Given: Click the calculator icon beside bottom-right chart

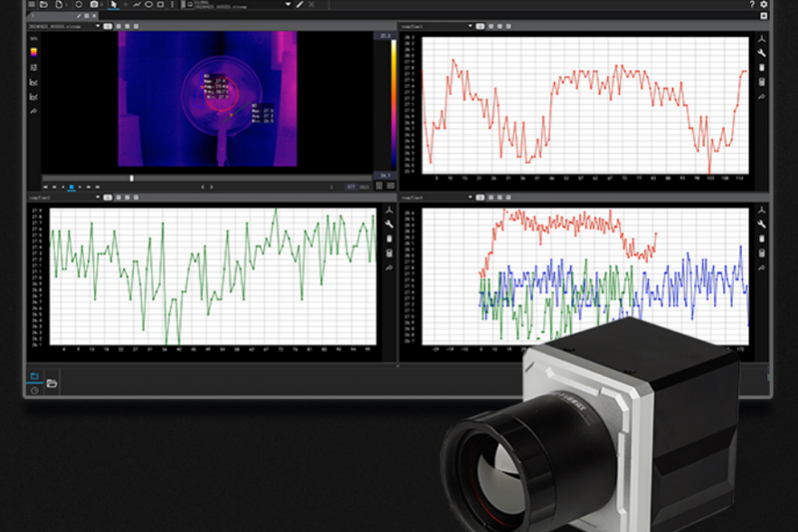Looking at the screenshot, I should click(762, 253).
